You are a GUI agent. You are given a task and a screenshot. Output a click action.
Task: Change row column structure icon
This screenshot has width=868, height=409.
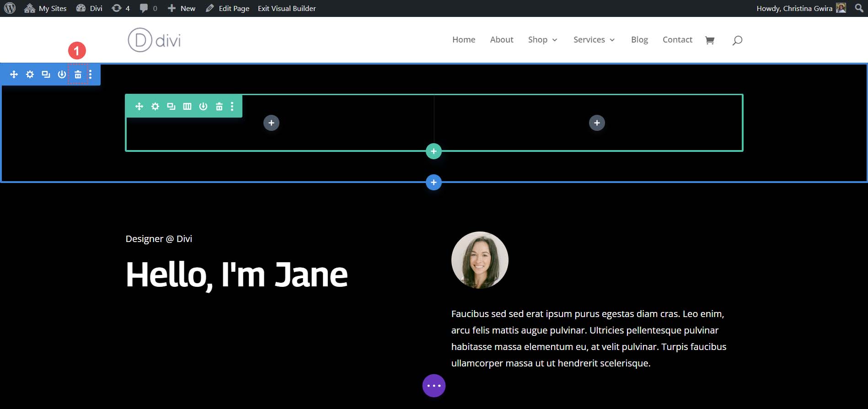coord(187,107)
